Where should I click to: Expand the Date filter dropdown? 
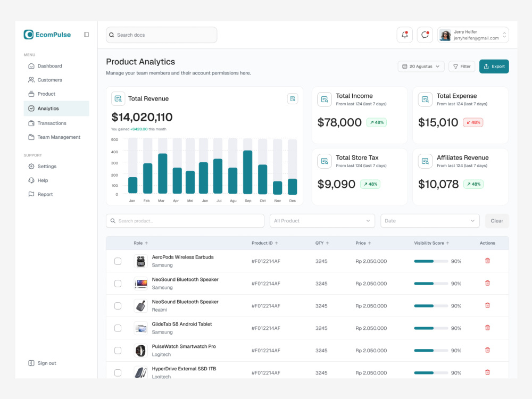tap(430, 221)
